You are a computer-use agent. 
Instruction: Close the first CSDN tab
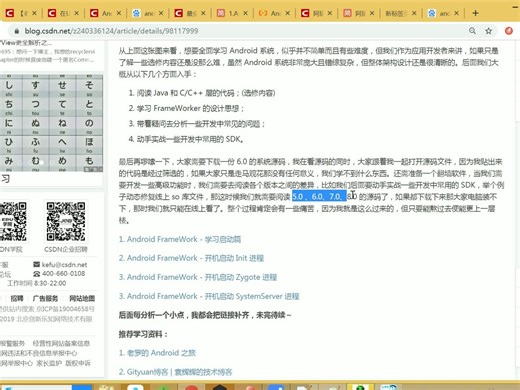click(x=34, y=13)
